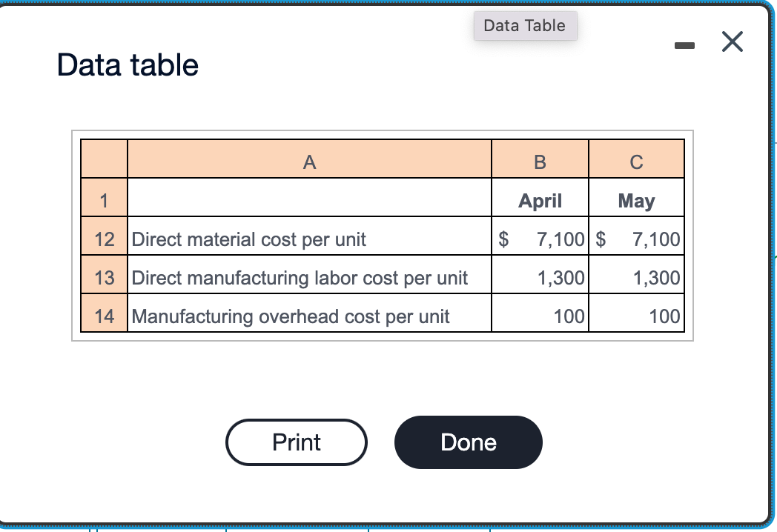Click the April 7,100 value cell
The height and width of the screenshot is (532, 777).
pyautogui.click(x=539, y=238)
